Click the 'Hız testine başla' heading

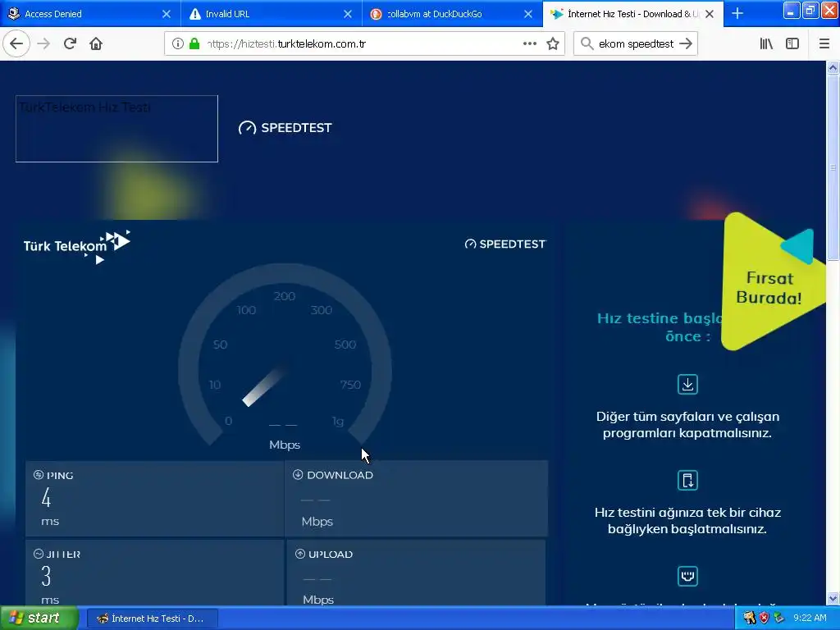click(660, 326)
